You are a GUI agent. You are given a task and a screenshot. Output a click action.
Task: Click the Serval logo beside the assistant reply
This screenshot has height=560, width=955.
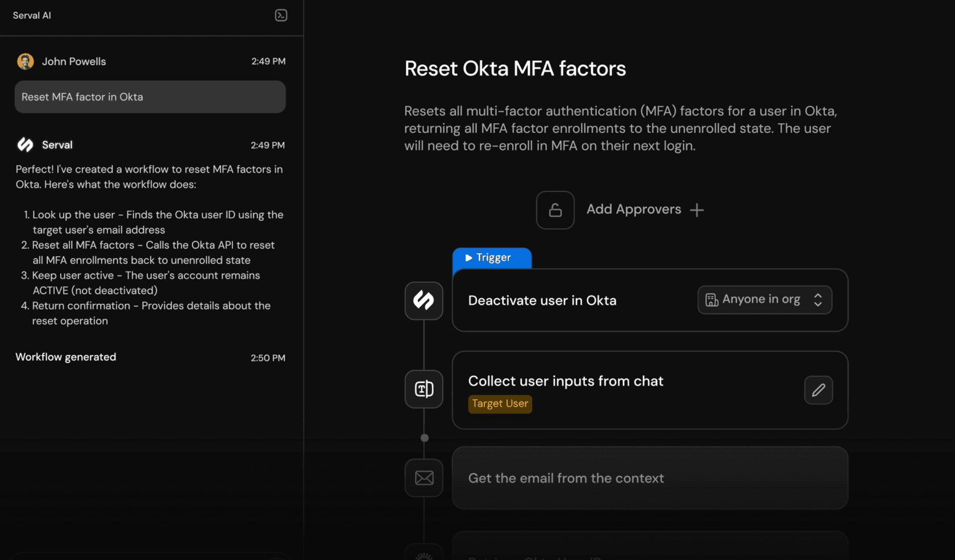(25, 145)
